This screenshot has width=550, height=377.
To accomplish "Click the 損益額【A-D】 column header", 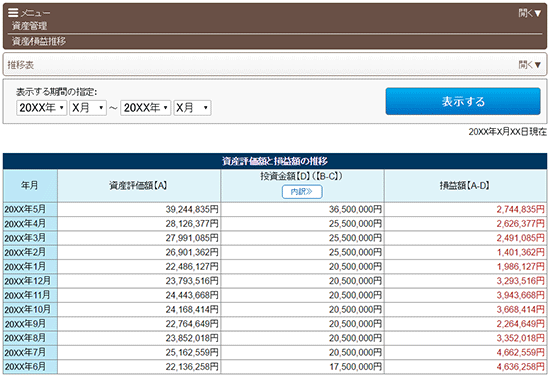I will tap(465, 186).
